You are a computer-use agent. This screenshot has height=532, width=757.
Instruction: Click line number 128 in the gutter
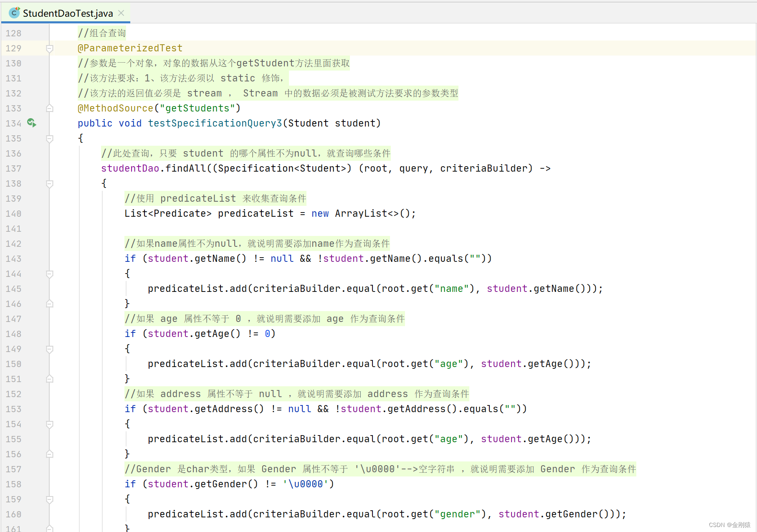tap(13, 33)
